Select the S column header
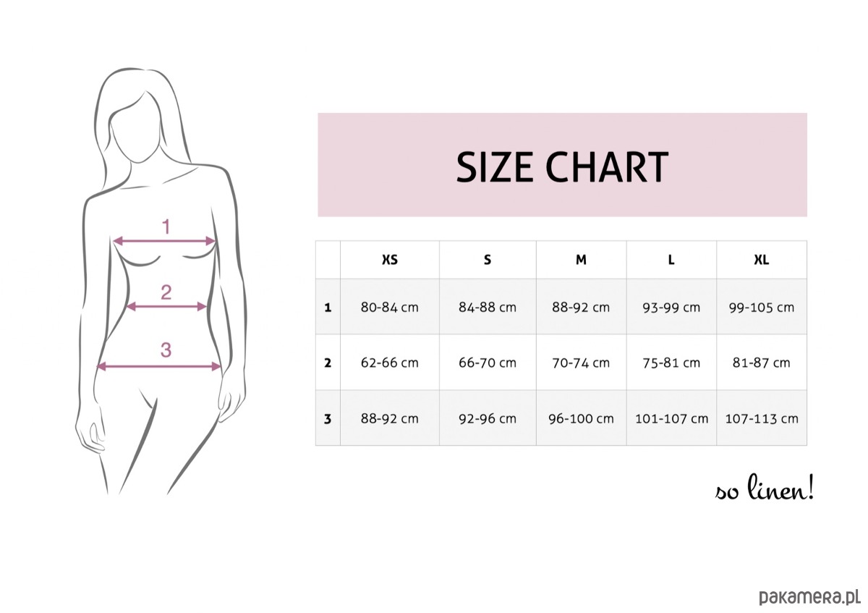Viewport: 868px width, 613px height. tap(488, 260)
